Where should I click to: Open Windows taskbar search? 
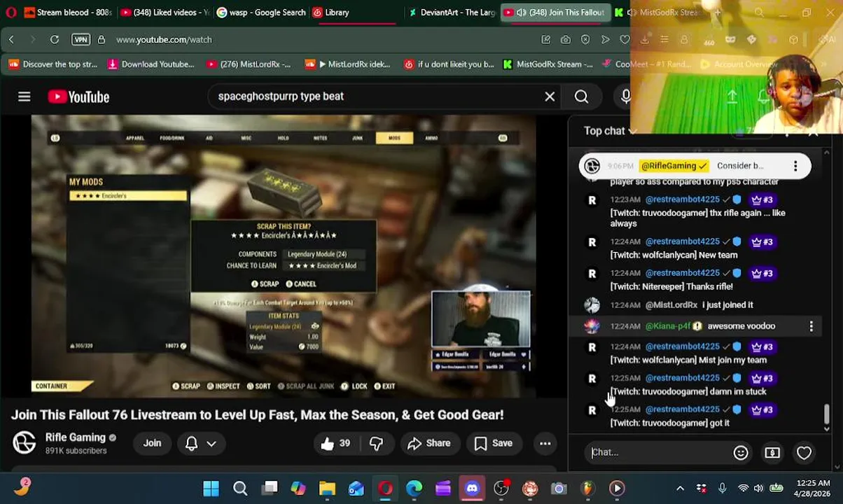[240, 489]
